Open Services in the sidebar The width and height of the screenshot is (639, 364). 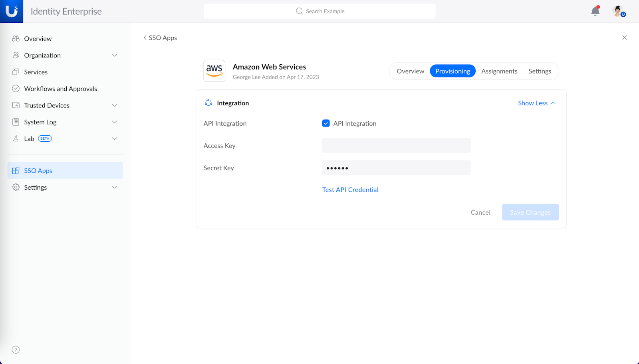[65, 72]
